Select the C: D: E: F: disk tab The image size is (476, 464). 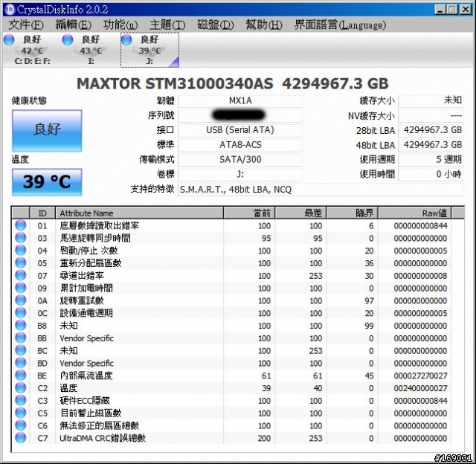(x=32, y=50)
